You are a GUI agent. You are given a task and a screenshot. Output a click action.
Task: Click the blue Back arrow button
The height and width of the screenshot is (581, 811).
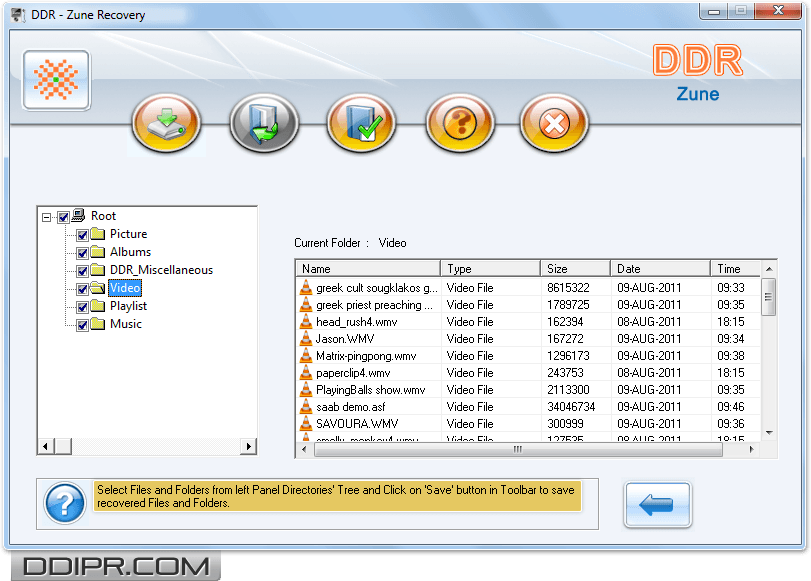[x=657, y=504]
